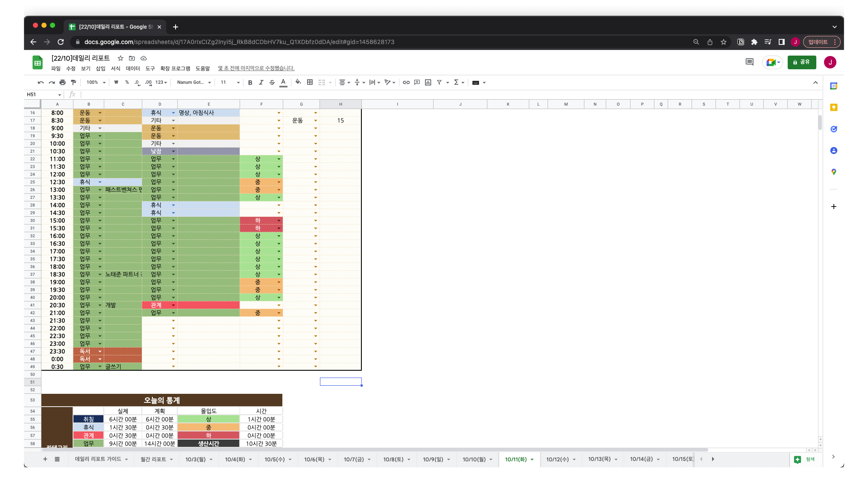Switch to the 10/12(수) sheet tab

point(557,459)
